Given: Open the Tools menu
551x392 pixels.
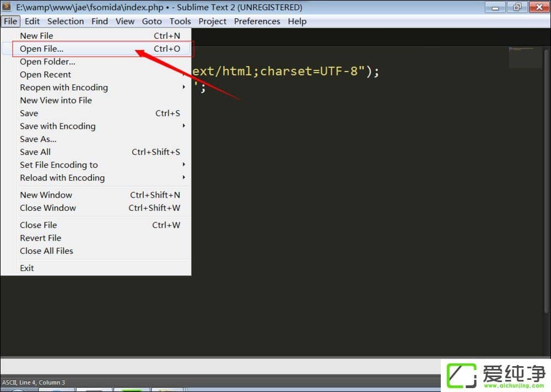Looking at the screenshot, I should coord(180,21).
